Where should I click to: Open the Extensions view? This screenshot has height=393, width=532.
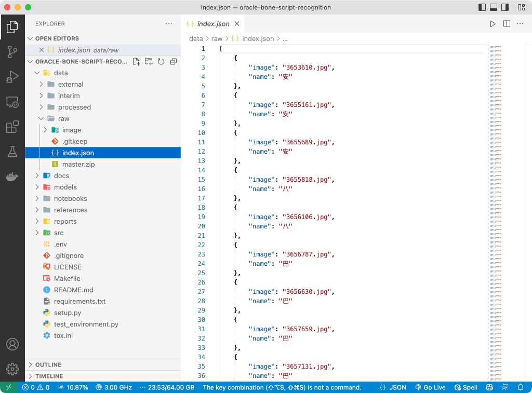click(12, 127)
